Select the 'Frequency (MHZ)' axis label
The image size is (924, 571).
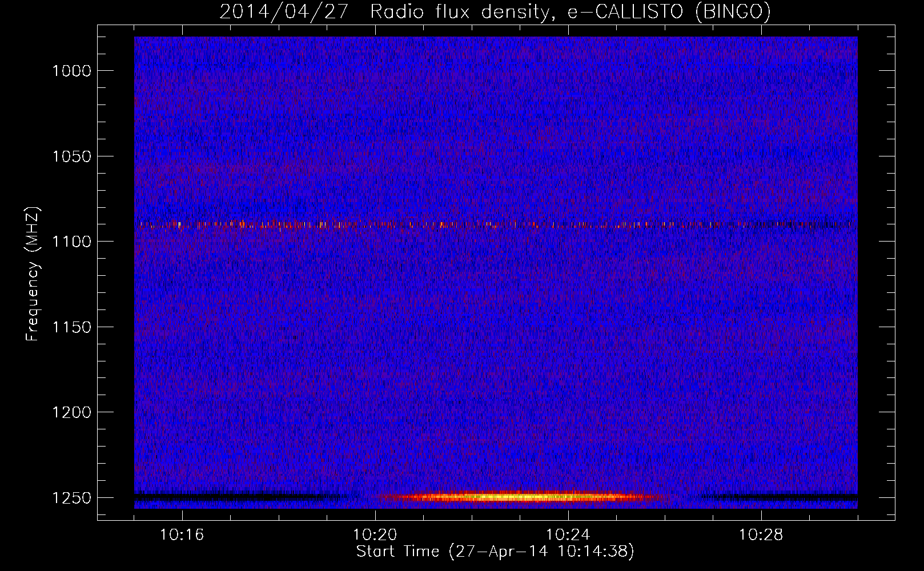(x=33, y=274)
